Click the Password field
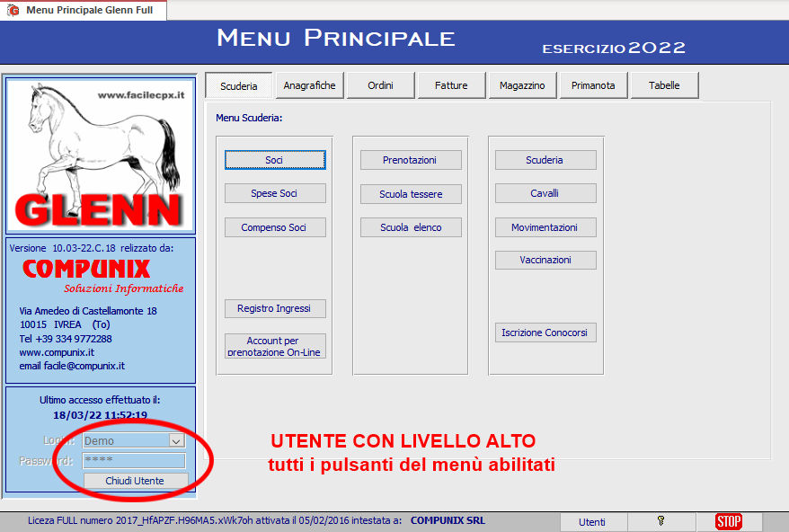Image resolution: width=789 pixels, height=532 pixels. [134, 460]
